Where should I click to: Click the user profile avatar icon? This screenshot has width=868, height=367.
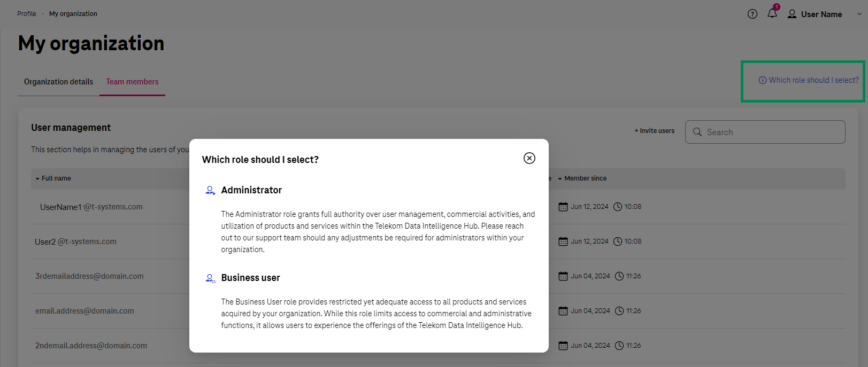(x=792, y=14)
